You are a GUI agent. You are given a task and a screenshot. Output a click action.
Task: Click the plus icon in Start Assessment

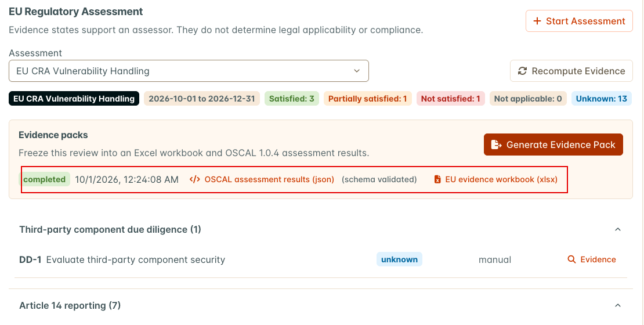click(537, 21)
